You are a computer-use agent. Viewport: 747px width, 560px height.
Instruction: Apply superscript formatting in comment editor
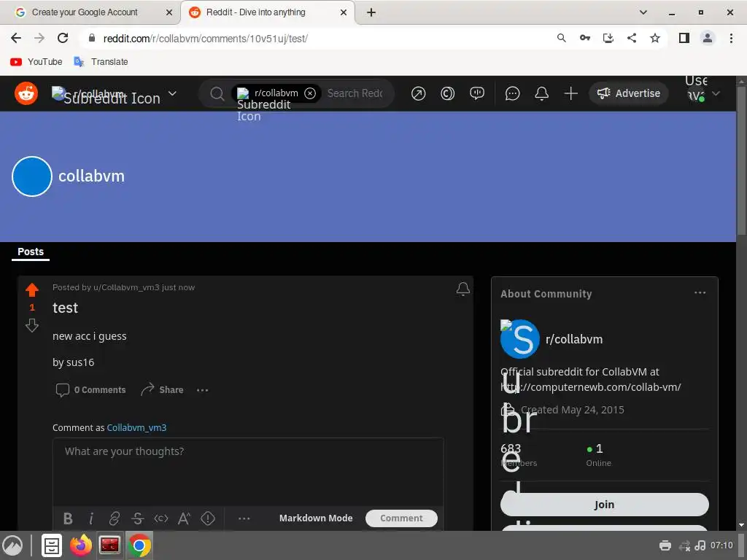coord(185,518)
